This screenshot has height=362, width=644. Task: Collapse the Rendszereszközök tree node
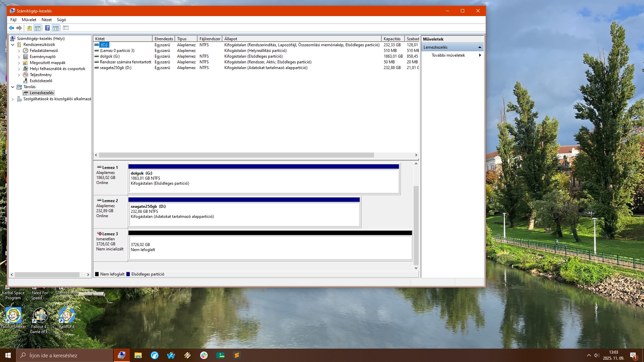pyautogui.click(x=13, y=45)
